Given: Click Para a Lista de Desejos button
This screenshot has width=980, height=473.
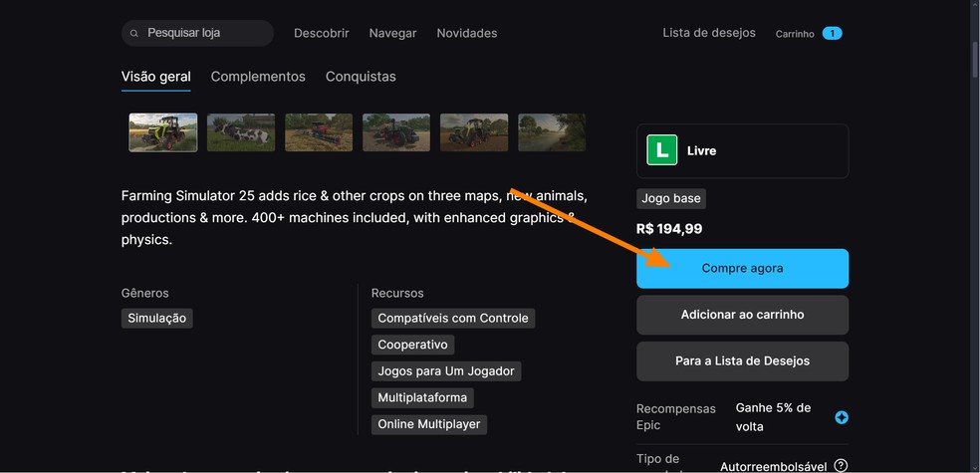Looking at the screenshot, I should tap(743, 361).
